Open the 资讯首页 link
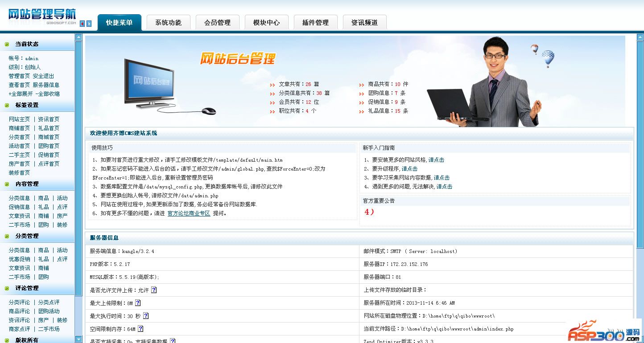The width and height of the screenshot is (644, 343). point(49,119)
